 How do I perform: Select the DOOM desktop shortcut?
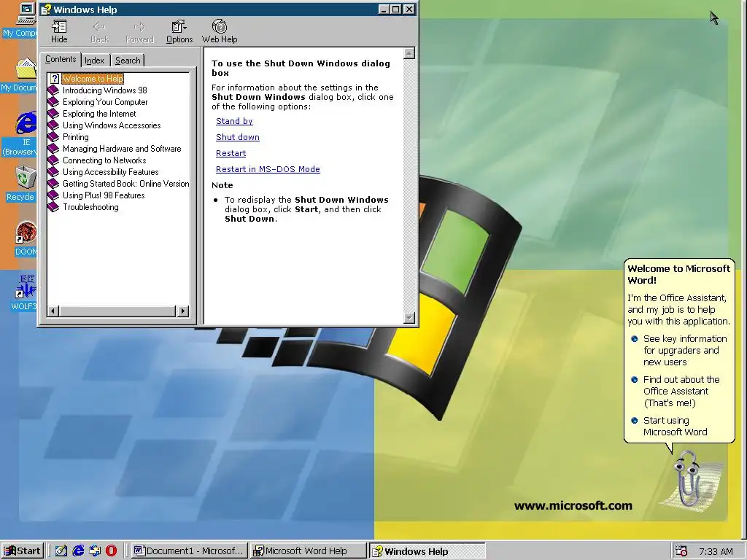pos(26,239)
